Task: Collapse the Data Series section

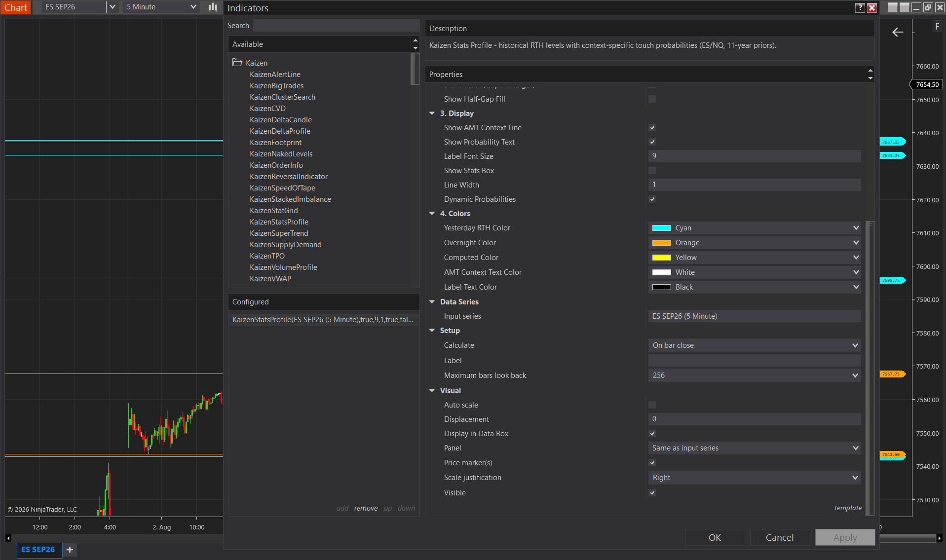Action: coord(432,302)
